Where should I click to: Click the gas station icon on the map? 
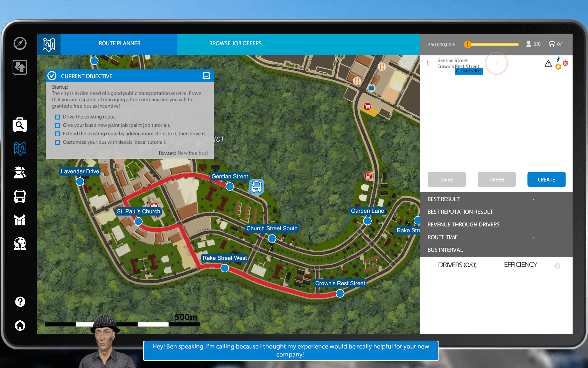pos(368,176)
